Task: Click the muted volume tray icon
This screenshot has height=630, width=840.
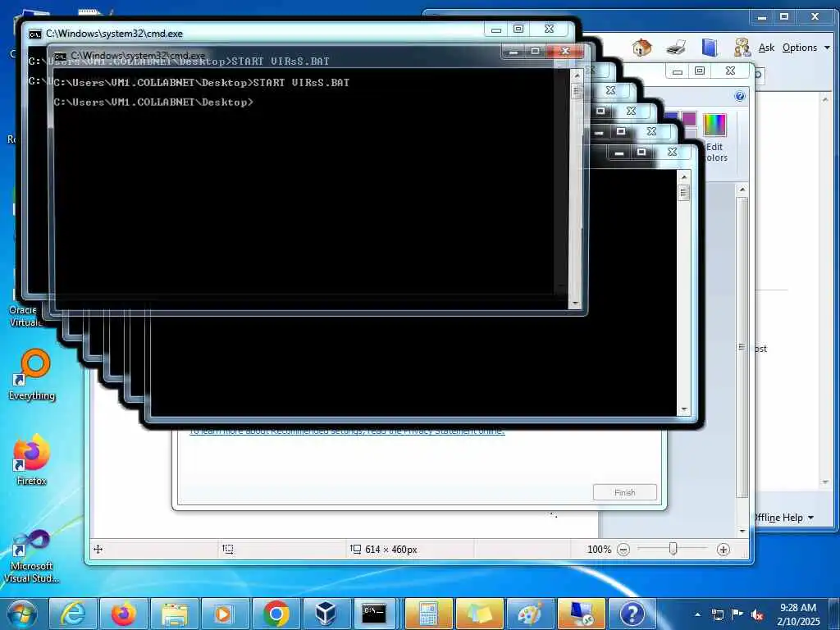Action: pyautogui.click(x=757, y=614)
